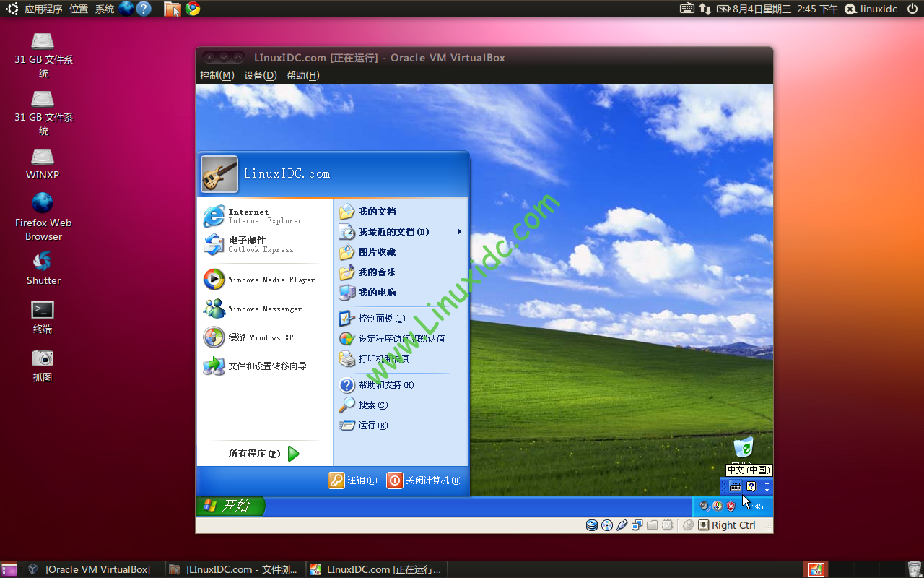This screenshot has width=924, height=578.
Task: Click the 开始 Start button
Action: tap(230, 506)
